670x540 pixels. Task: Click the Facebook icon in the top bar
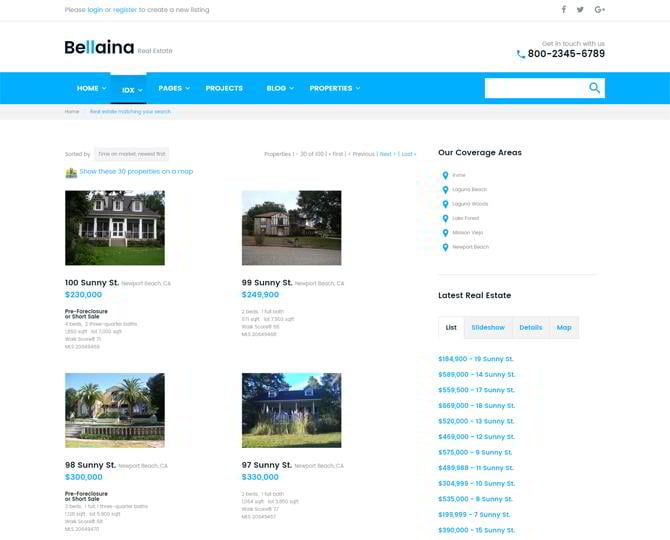(x=563, y=9)
